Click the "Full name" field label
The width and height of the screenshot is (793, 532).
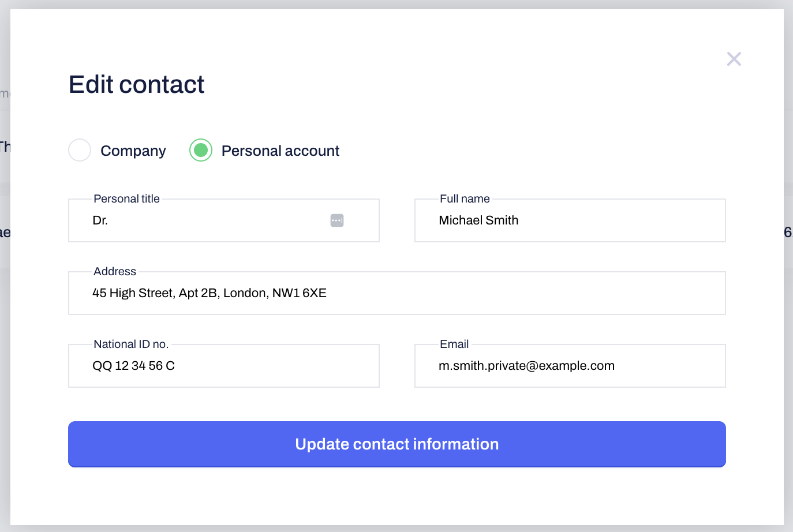(465, 198)
